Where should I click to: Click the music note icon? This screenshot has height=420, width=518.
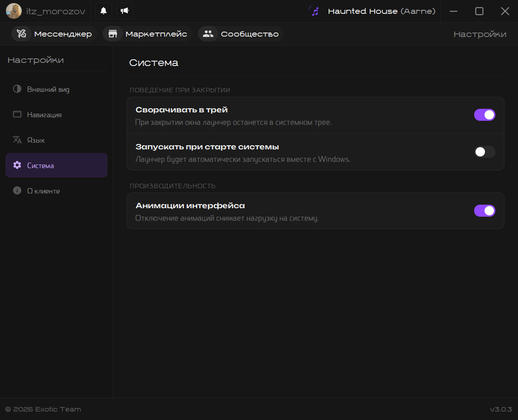tap(314, 11)
